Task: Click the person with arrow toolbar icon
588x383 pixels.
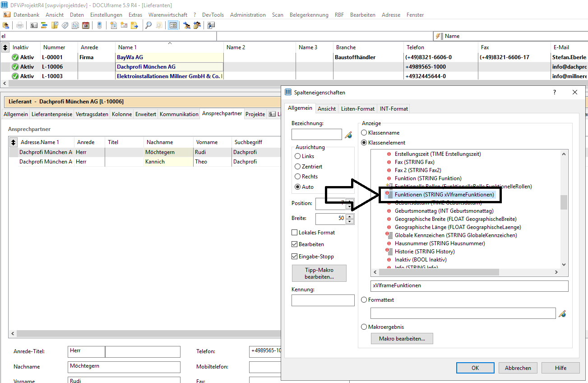Action: (187, 25)
